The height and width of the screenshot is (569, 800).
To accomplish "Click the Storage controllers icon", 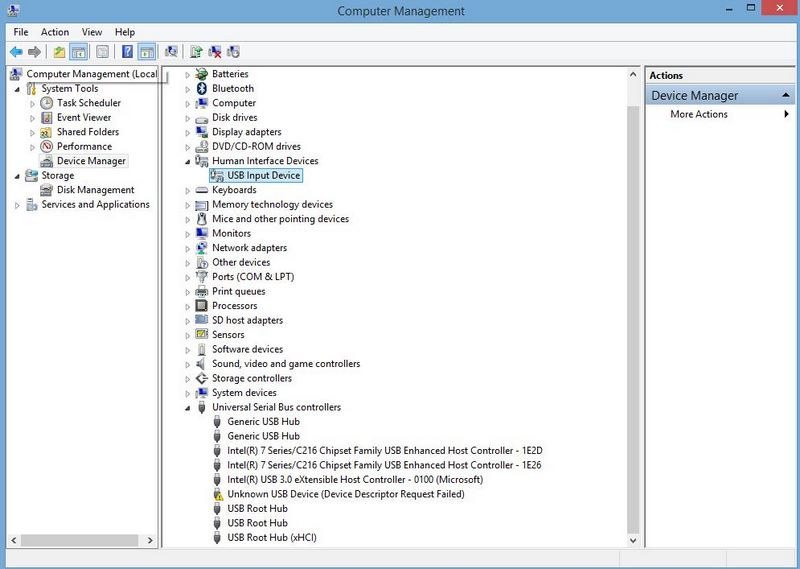I will [x=202, y=378].
